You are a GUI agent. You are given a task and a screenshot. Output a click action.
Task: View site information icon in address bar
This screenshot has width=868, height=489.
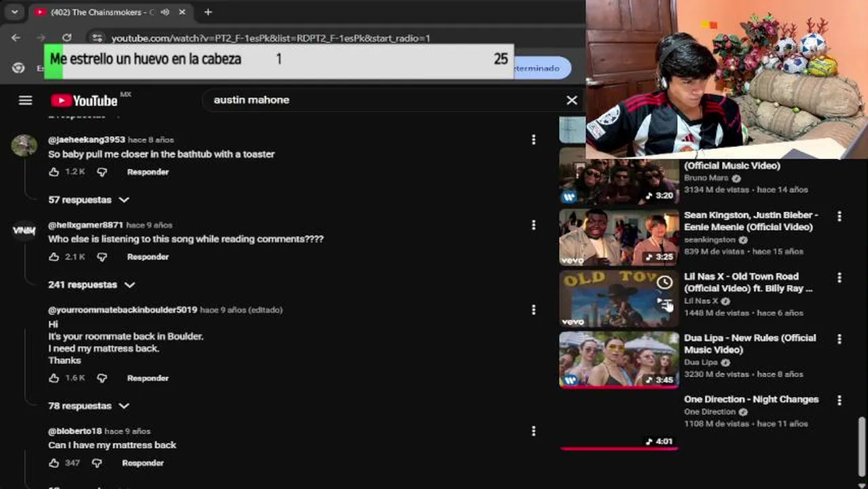(97, 38)
